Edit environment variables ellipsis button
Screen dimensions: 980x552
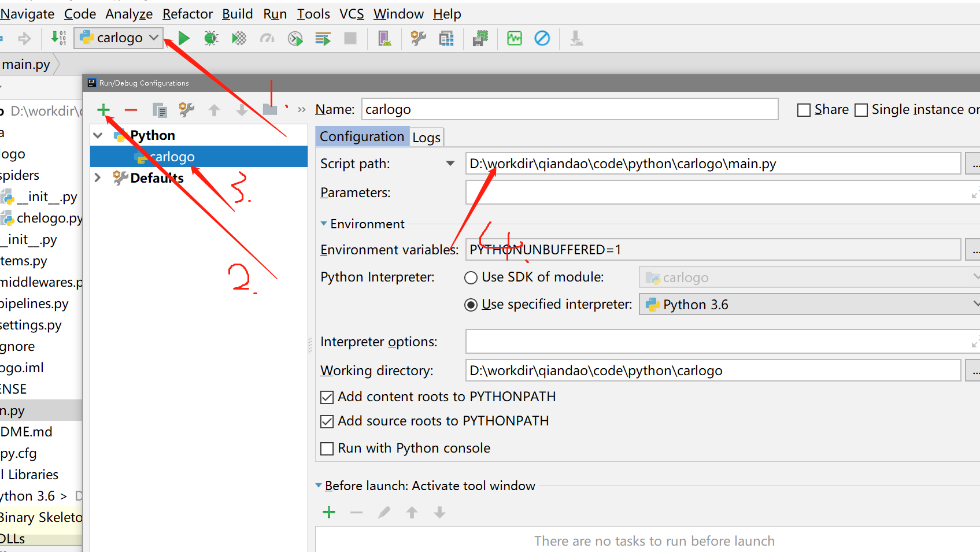[x=973, y=250]
